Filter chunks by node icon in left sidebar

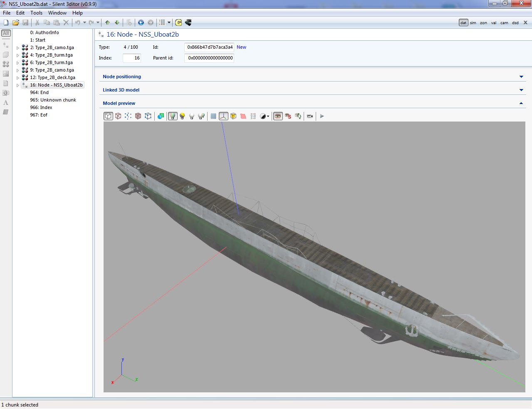point(6,45)
